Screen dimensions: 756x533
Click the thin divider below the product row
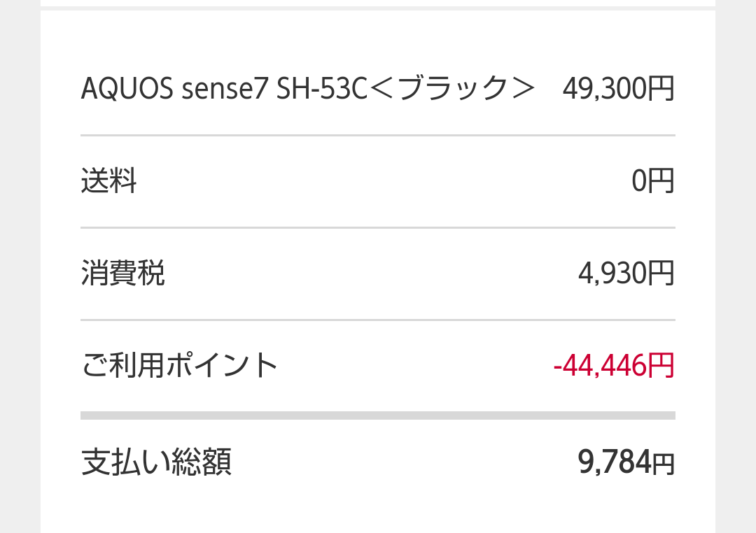point(378,135)
